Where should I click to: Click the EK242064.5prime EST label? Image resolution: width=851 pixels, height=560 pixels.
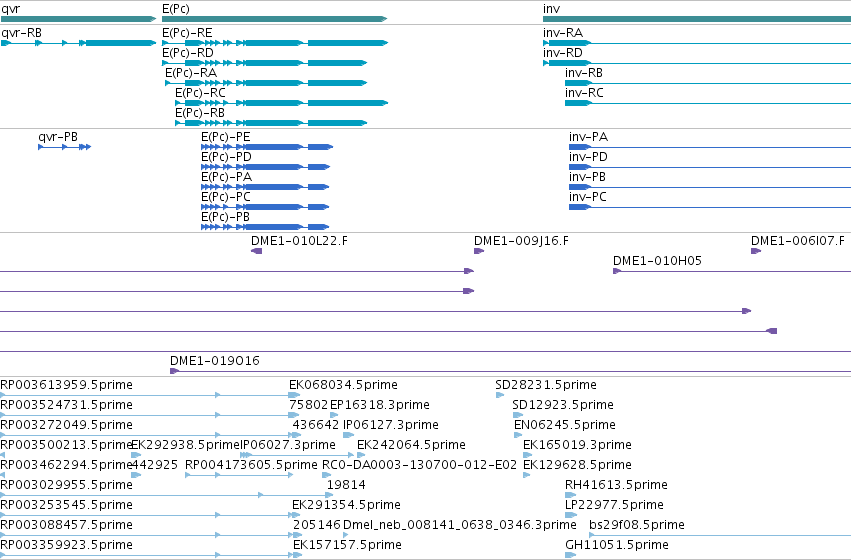pyautogui.click(x=411, y=445)
